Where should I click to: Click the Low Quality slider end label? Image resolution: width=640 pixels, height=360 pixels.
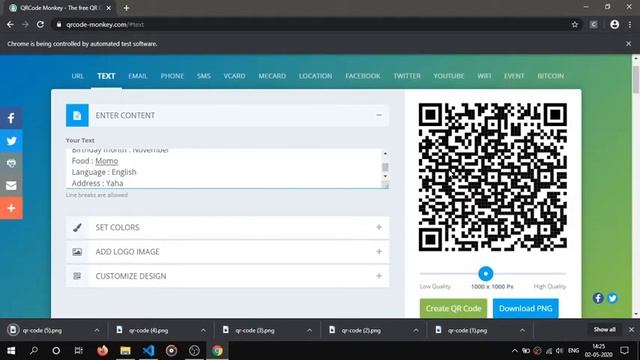[x=435, y=287]
